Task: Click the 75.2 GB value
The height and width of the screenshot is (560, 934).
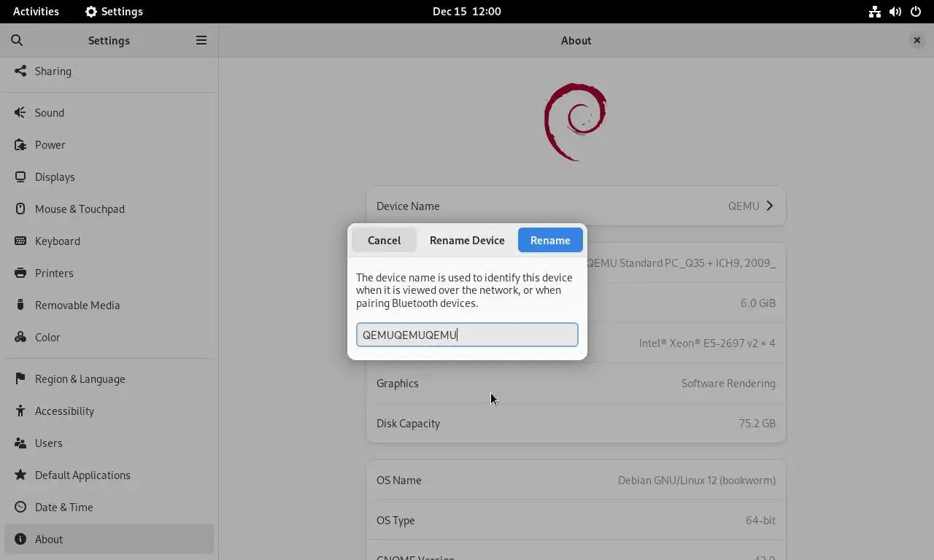Action: [x=757, y=423]
